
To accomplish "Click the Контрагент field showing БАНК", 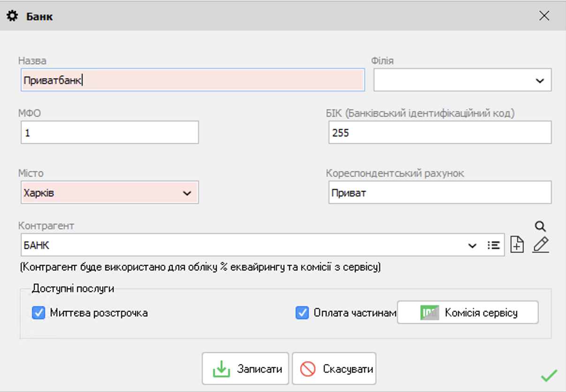I will [x=235, y=245].
